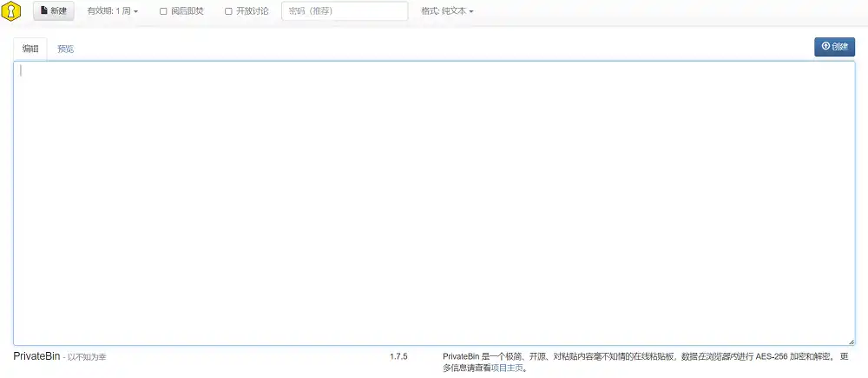Image resolution: width=868 pixels, height=378 pixels.
Task: Enable the 开放讨论 checkbox
Action: [x=228, y=11]
